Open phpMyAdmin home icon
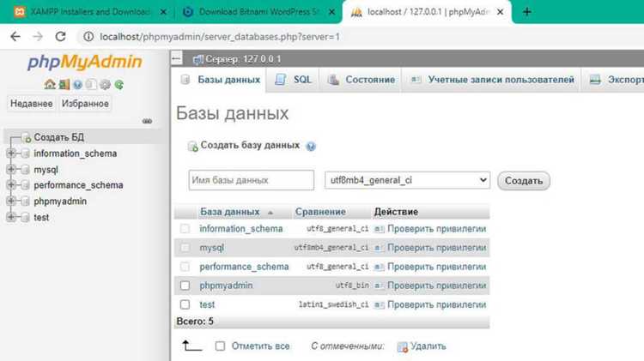Viewport: 644px width, 361px height. (x=50, y=85)
